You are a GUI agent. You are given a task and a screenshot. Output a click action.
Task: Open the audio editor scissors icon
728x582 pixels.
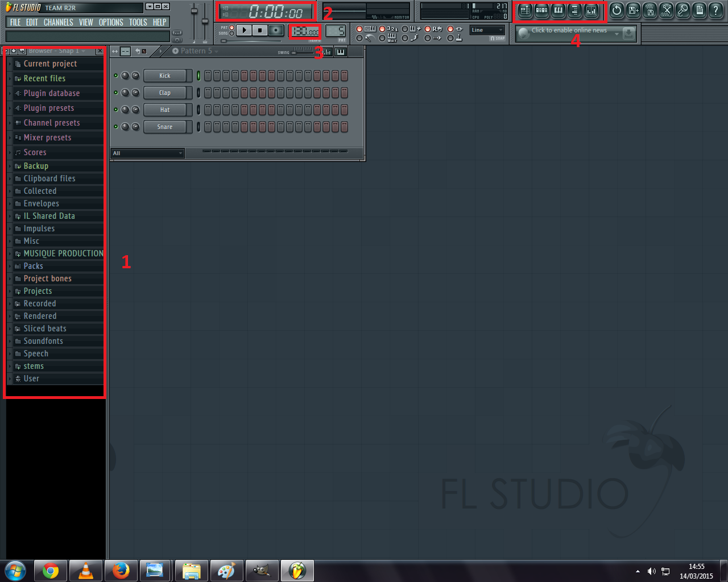pyautogui.click(x=667, y=10)
